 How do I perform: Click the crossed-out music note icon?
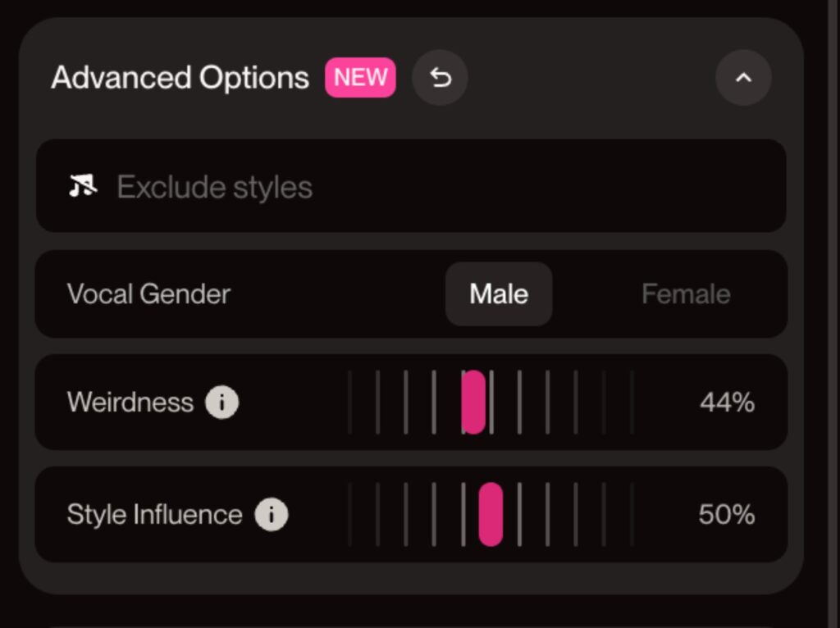click(x=83, y=187)
